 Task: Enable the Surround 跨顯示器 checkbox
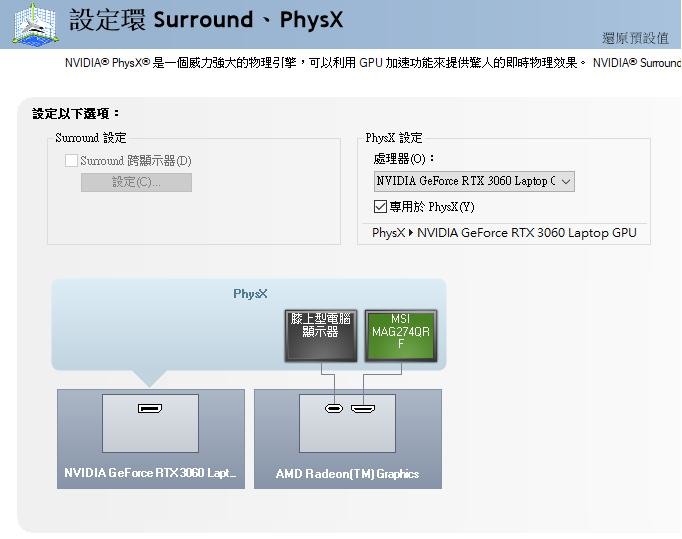pos(71,161)
